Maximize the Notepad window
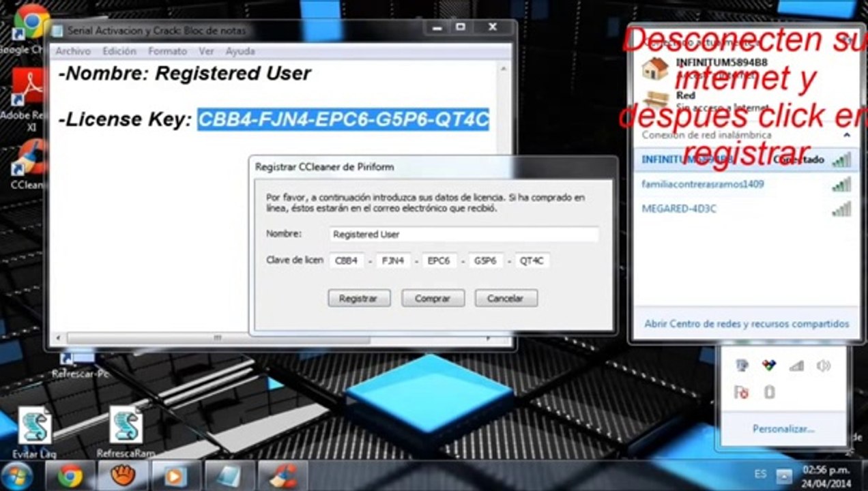868x491 pixels. (461, 27)
